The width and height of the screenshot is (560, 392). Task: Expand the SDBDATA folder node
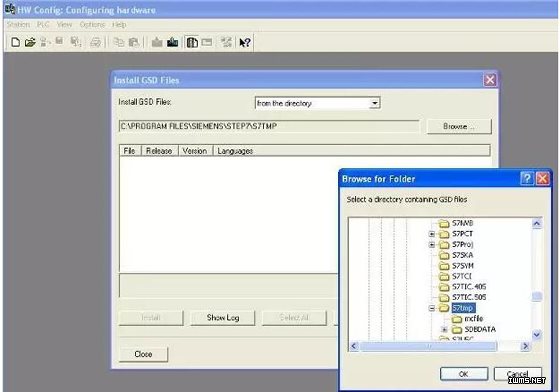click(445, 329)
